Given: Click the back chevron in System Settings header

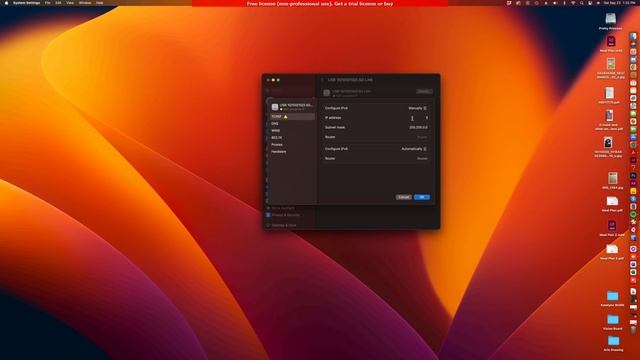Looking at the screenshot, I should tap(322, 80).
